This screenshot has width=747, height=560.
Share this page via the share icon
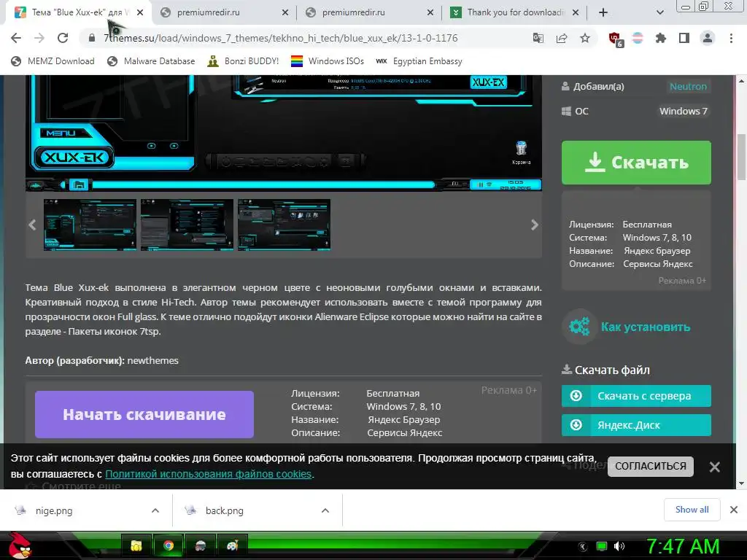562,38
